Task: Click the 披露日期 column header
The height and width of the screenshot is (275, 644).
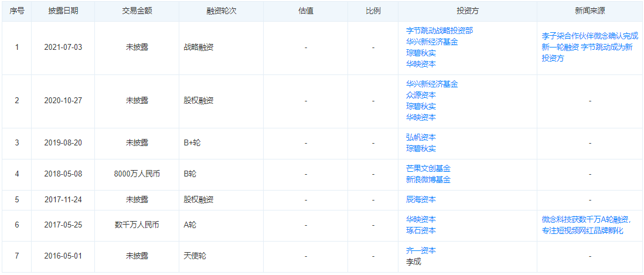Action: coord(63,11)
